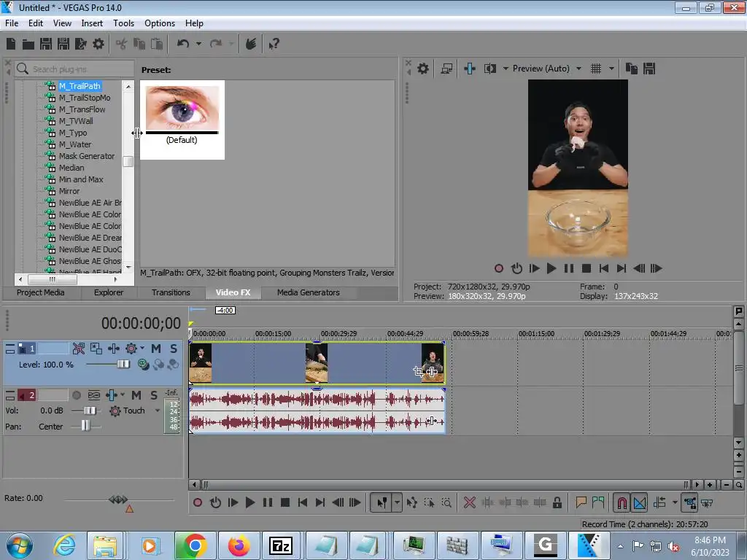Select the (Default) preset thumbnail
The height and width of the screenshot is (560, 747).
click(x=182, y=120)
